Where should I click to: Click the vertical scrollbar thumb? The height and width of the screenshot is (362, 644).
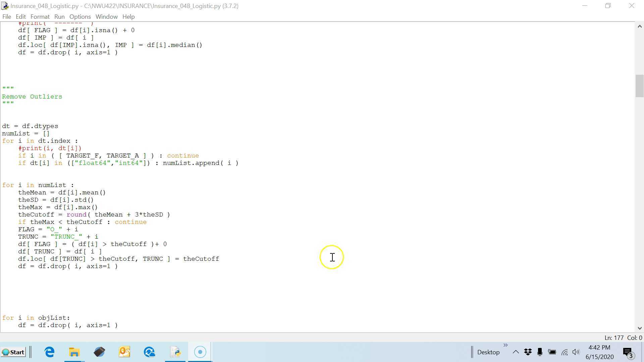[639, 86]
